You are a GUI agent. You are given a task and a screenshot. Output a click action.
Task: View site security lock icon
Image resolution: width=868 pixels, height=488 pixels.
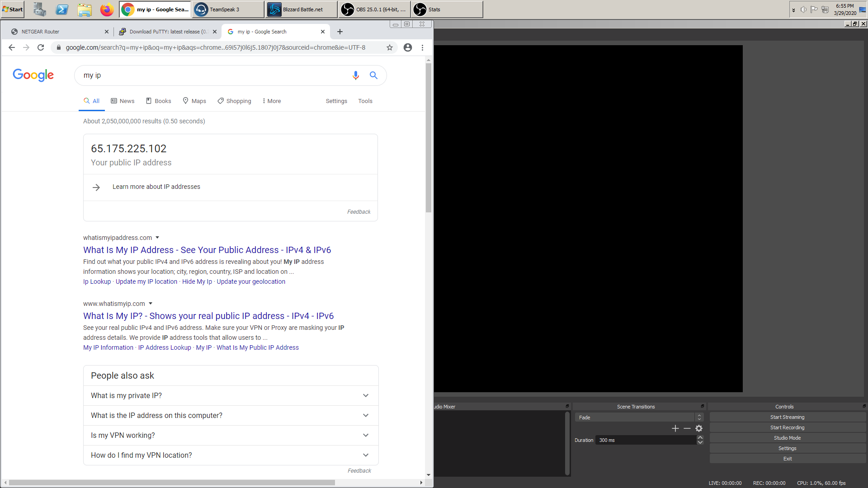coord(58,47)
